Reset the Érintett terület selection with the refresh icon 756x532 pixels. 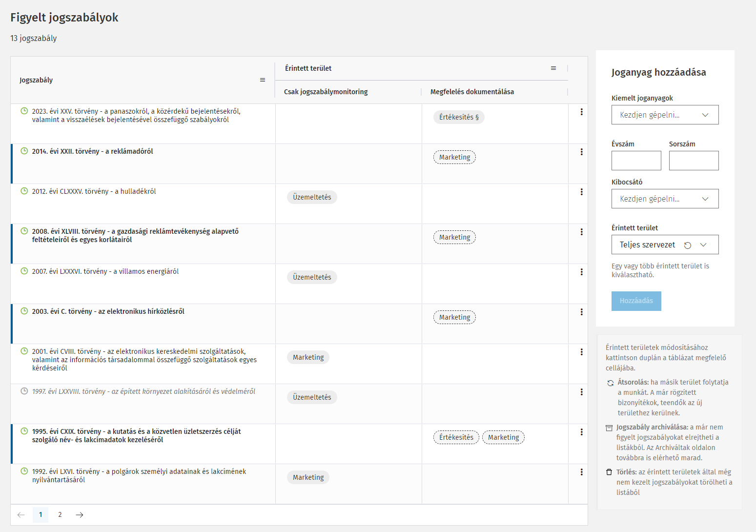688,245
